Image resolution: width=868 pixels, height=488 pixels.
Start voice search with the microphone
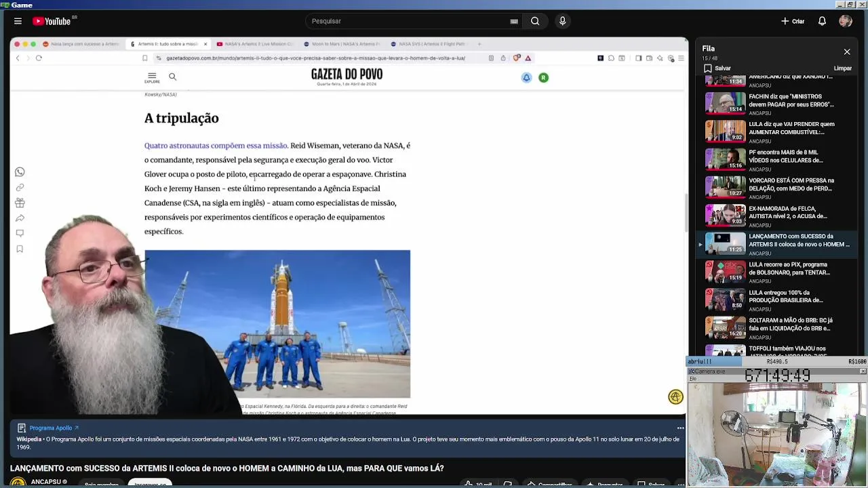[x=562, y=21]
